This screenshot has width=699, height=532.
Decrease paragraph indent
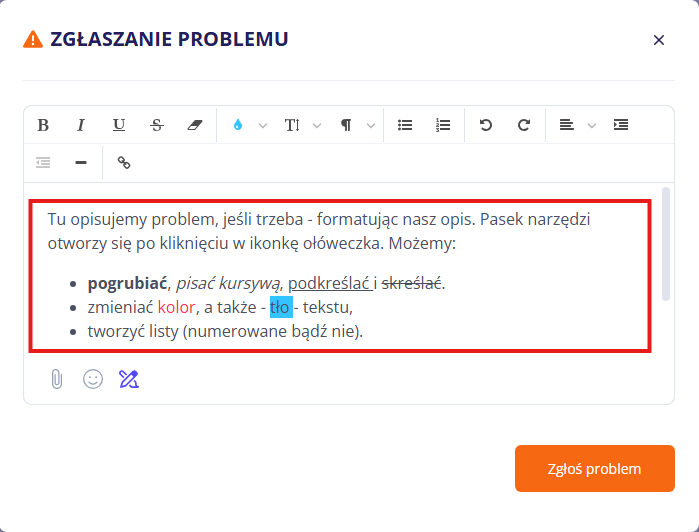coord(43,162)
